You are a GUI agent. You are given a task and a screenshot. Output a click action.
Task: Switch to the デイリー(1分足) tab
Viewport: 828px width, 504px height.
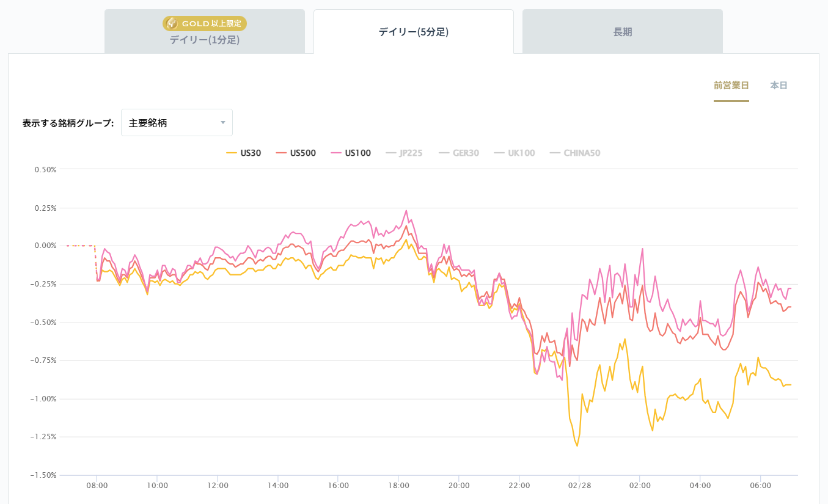coord(204,40)
